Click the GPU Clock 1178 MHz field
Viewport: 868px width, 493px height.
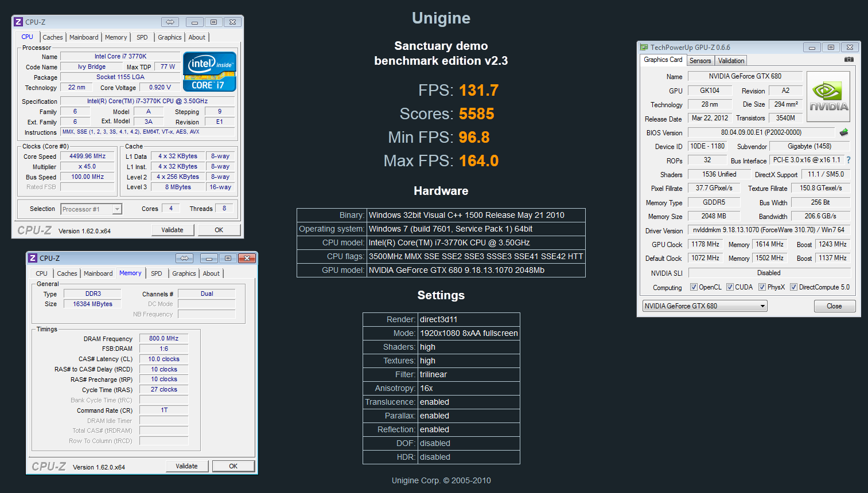706,244
